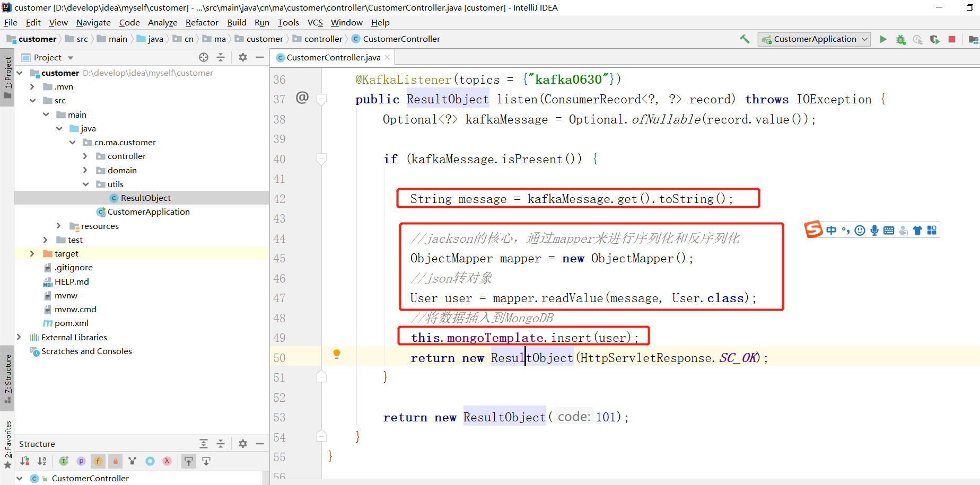
Task: Open Project panel settings gear
Action: (243, 57)
